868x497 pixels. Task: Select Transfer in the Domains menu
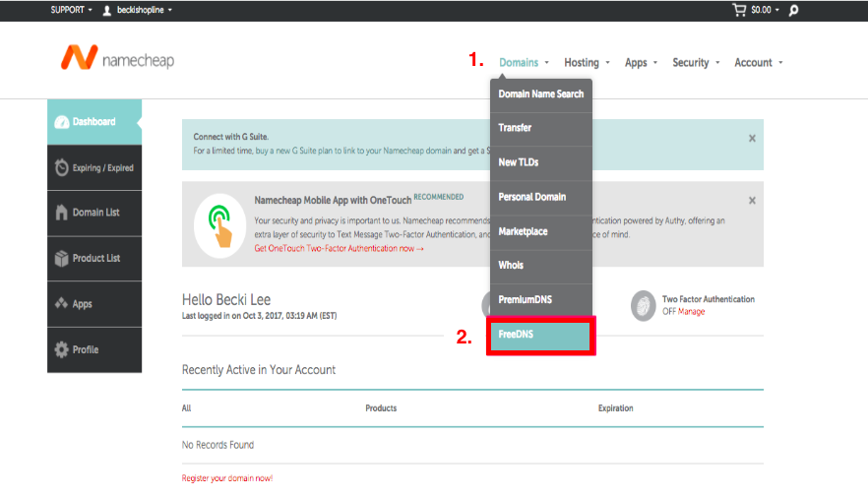(x=541, y=128)
